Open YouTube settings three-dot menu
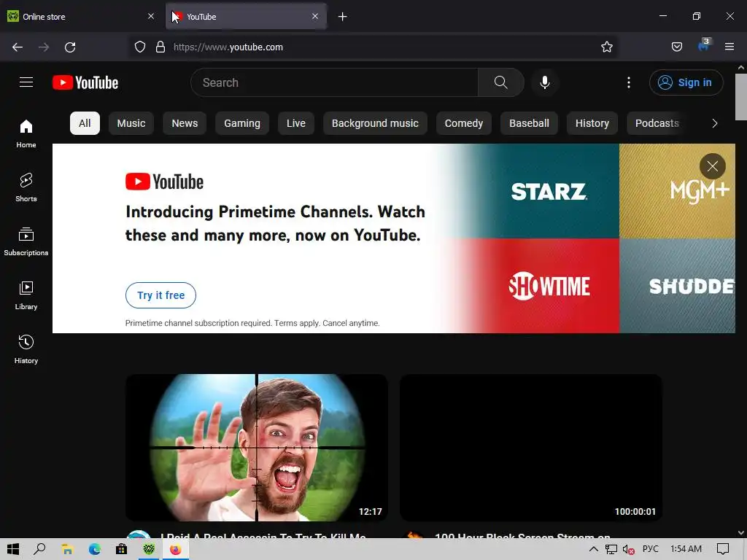Screen dimensions: 747x560 (628, 82)
